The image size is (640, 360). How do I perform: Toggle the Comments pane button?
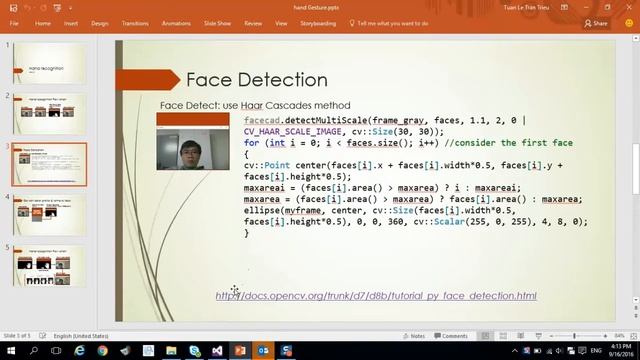coord(451,336)
